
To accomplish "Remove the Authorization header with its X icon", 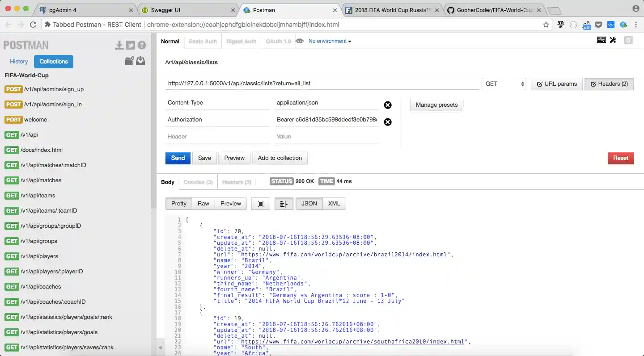I will click(388, 122).
